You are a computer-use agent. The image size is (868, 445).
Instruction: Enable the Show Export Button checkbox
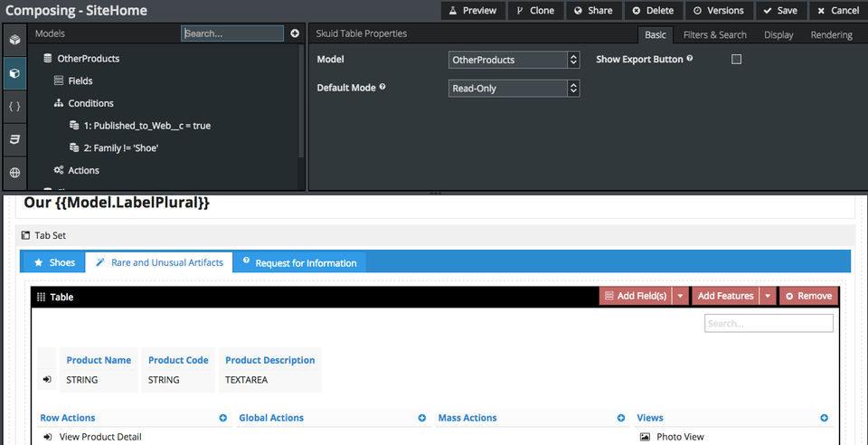[736, 59]
